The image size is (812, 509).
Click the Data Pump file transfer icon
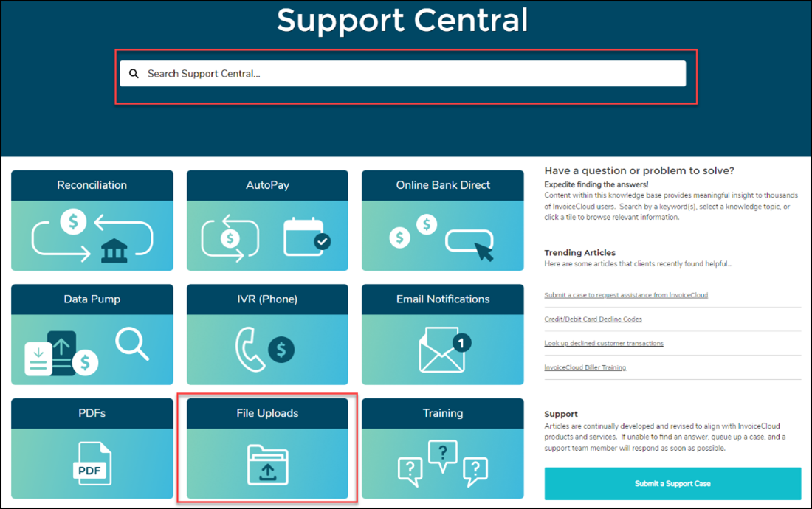point(61,353)
